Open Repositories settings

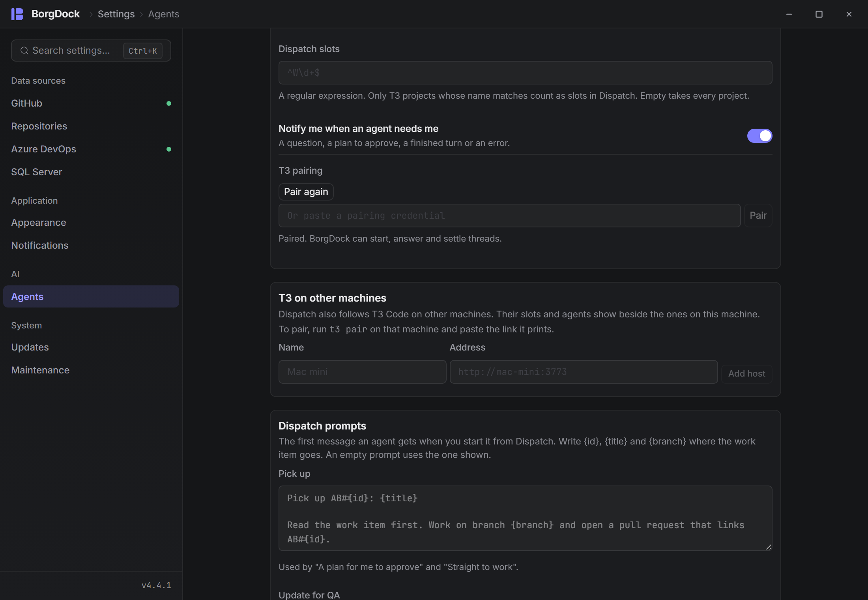[x=91, y=126]
